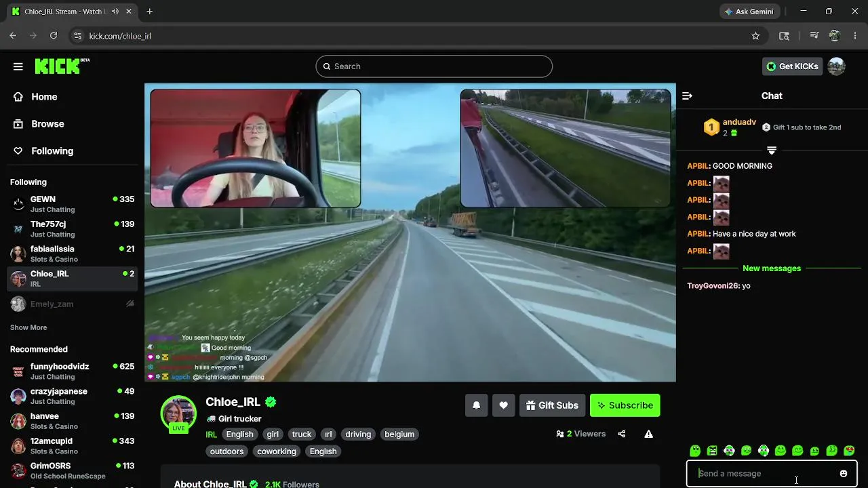
Task: Select the driving tag
Action: click(x=358, y=434)
